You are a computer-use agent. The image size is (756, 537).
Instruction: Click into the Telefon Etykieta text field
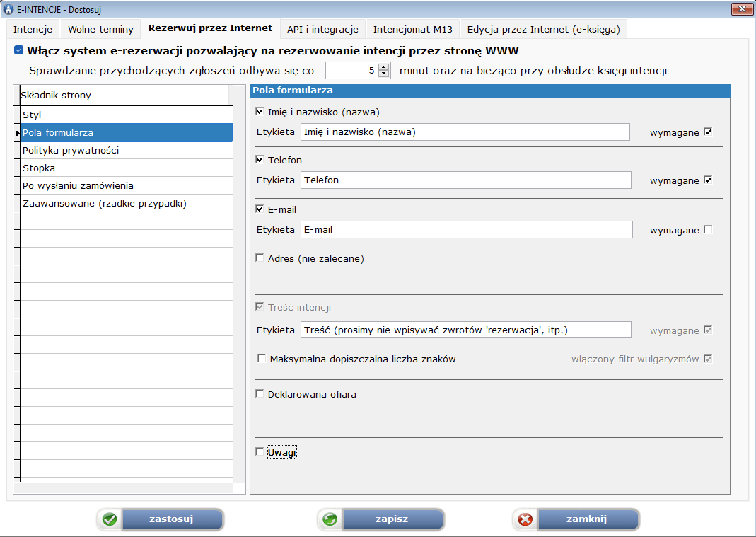[465, 180]
